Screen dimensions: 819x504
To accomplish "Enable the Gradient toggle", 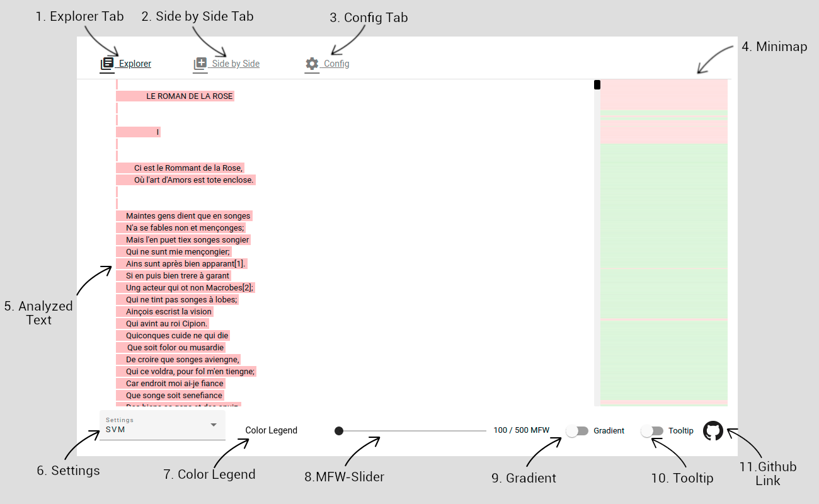I will (x=577, y=431).
